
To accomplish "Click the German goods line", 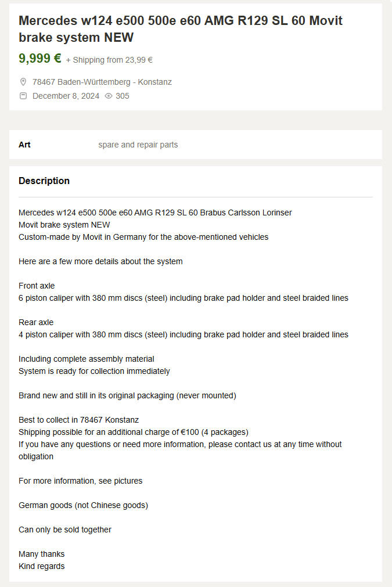I will coord(83,505).
